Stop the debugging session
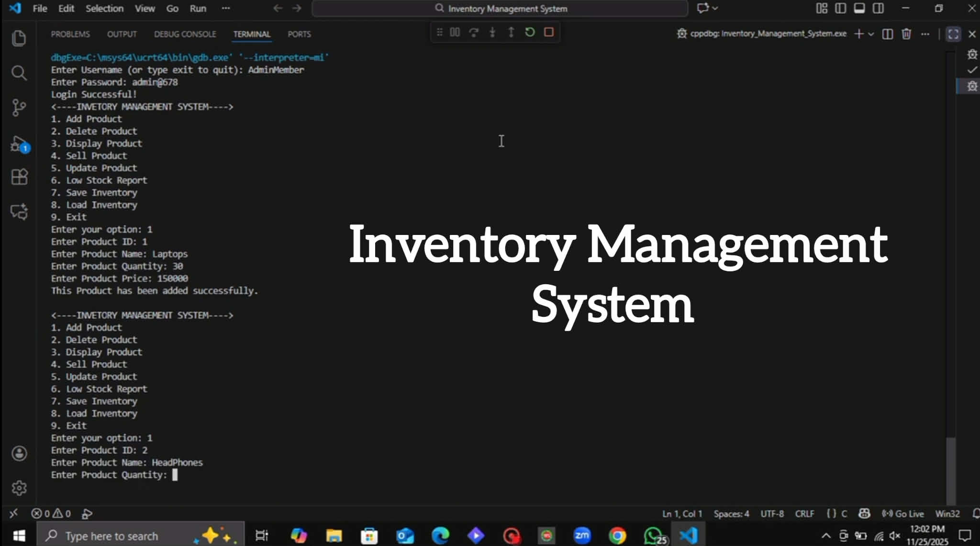 point(549,33)
